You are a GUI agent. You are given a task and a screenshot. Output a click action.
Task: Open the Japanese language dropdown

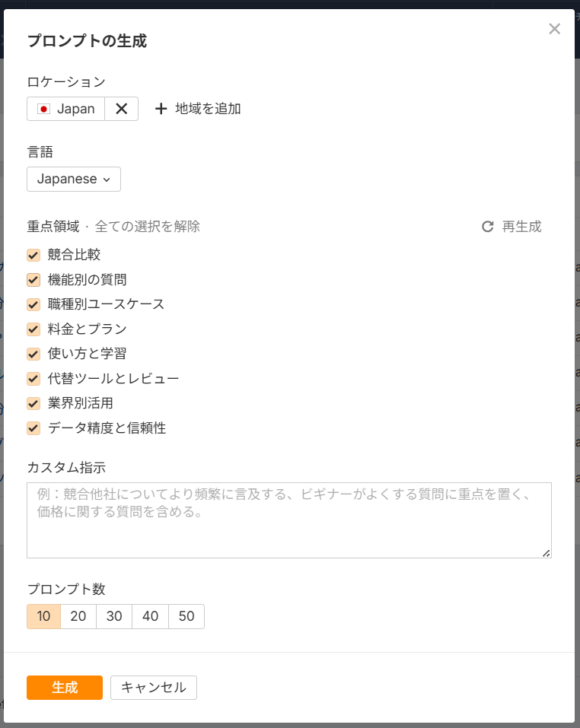[73, 179]
